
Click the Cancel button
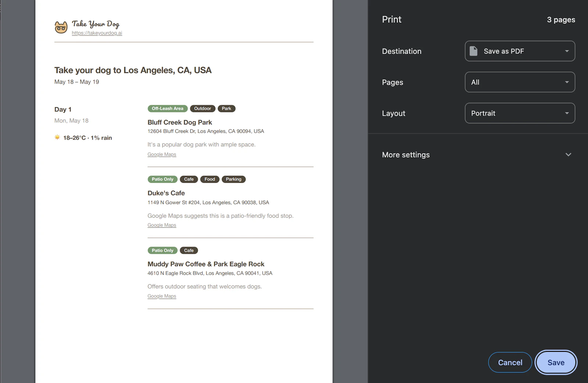coord(510,362)
